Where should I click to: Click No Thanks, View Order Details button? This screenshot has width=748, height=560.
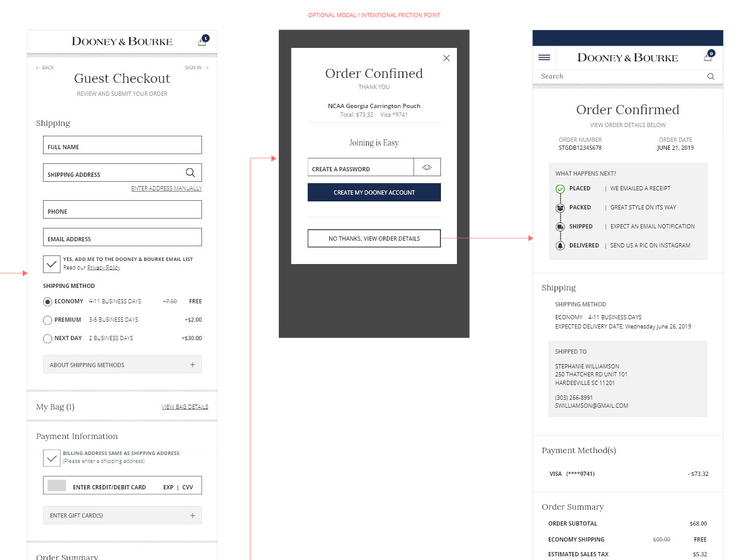[374, 238]
